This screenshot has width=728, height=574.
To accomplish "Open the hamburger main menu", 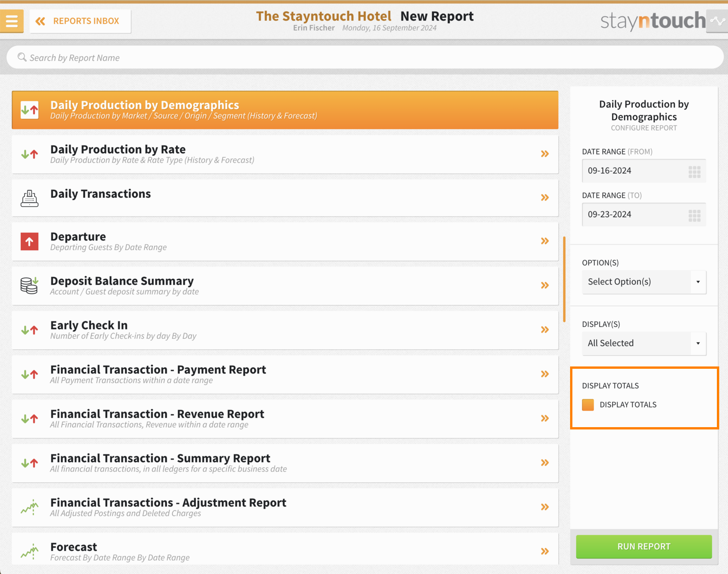I will [12, 21].
